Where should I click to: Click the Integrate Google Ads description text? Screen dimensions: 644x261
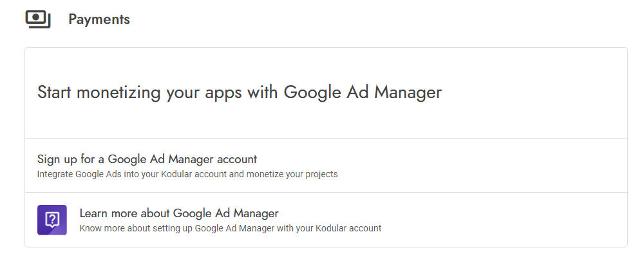tap(187, 174)
